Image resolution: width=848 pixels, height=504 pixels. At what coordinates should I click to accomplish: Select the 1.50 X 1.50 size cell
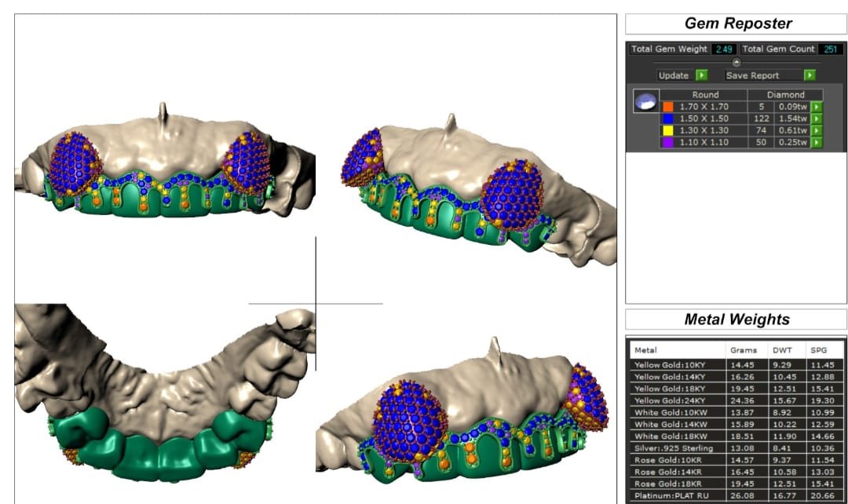[x=704, y=119]
